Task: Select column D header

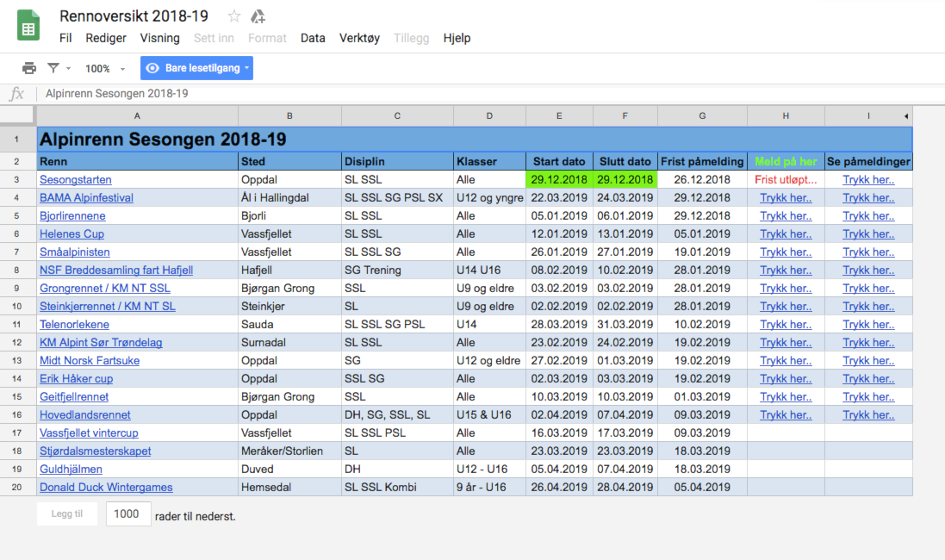Action: 489,115
